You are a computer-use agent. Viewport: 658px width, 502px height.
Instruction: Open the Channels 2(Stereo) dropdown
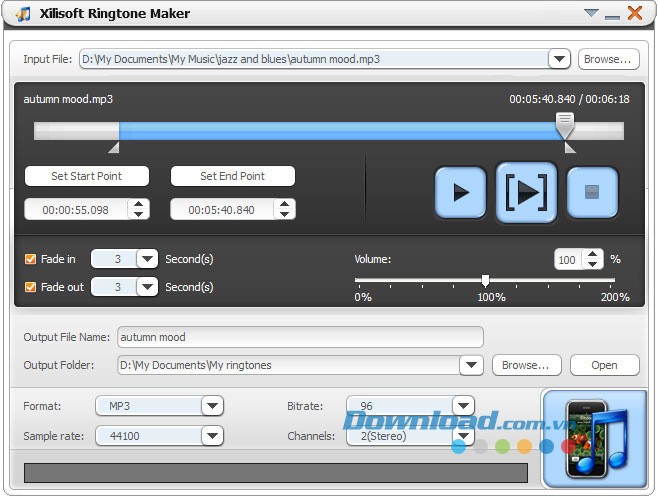coord(463,436)
